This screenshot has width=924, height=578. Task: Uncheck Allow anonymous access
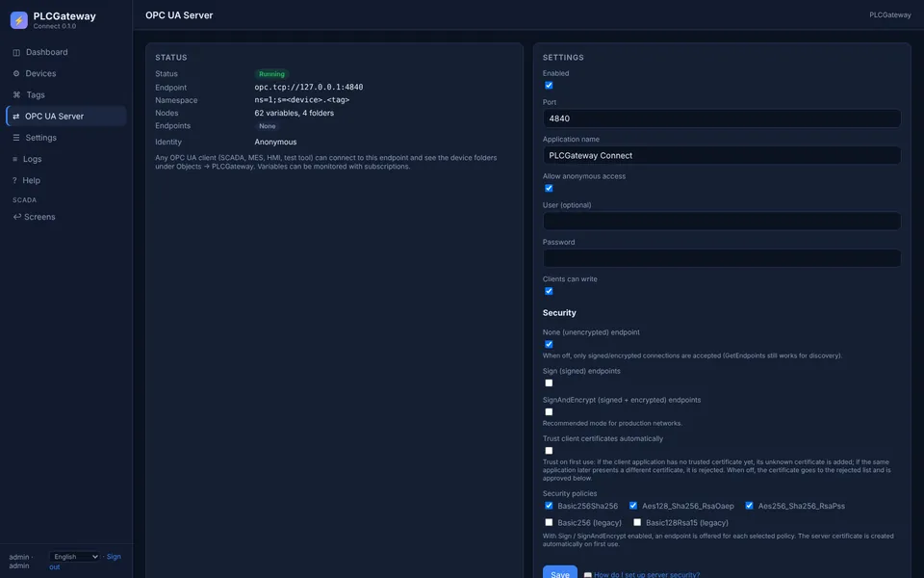coord(549,189)
